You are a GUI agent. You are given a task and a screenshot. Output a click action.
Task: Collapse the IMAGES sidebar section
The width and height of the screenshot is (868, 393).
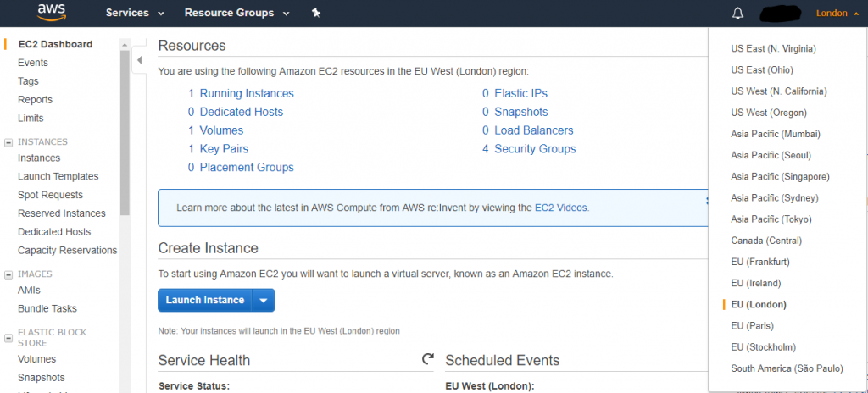[8, 274]
